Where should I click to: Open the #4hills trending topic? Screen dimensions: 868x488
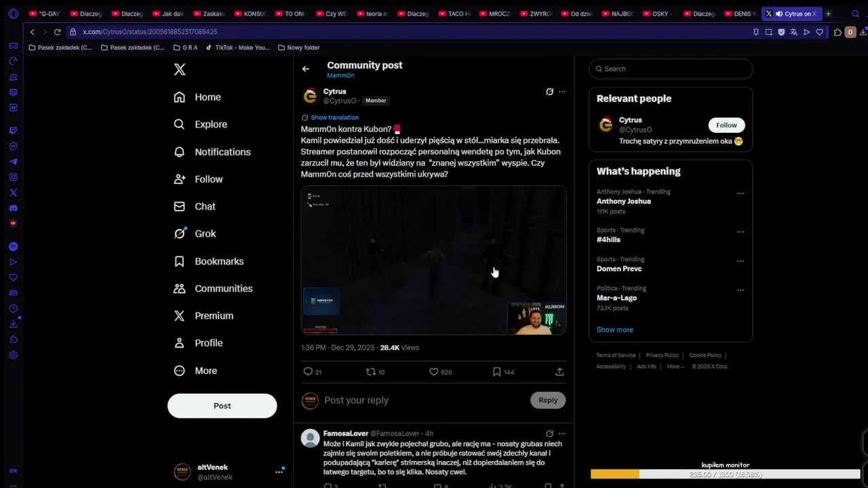coord(608,240)
